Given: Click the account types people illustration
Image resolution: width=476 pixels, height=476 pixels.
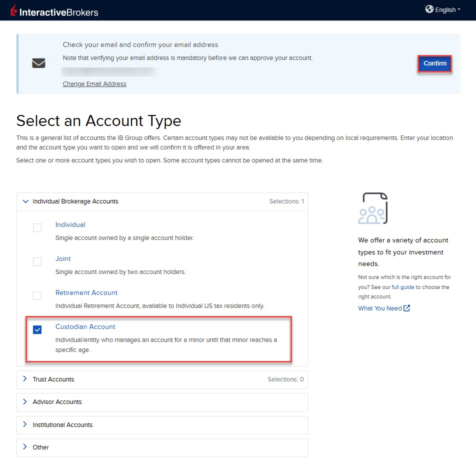Looking at the screenshot, I should [x=373, y=208].
